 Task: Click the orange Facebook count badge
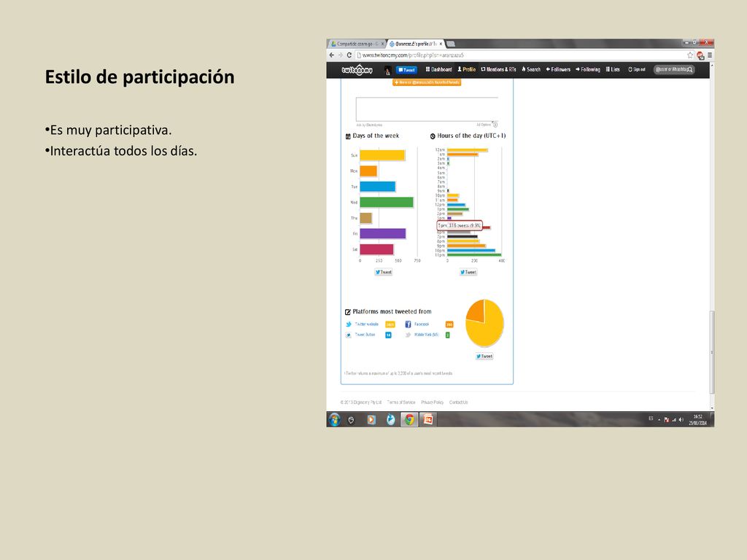click(449, 324)
